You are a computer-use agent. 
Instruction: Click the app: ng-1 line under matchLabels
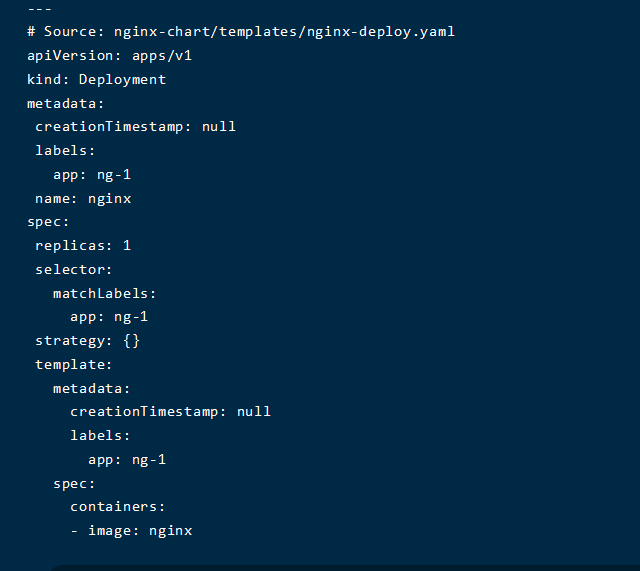click(109, 316)
